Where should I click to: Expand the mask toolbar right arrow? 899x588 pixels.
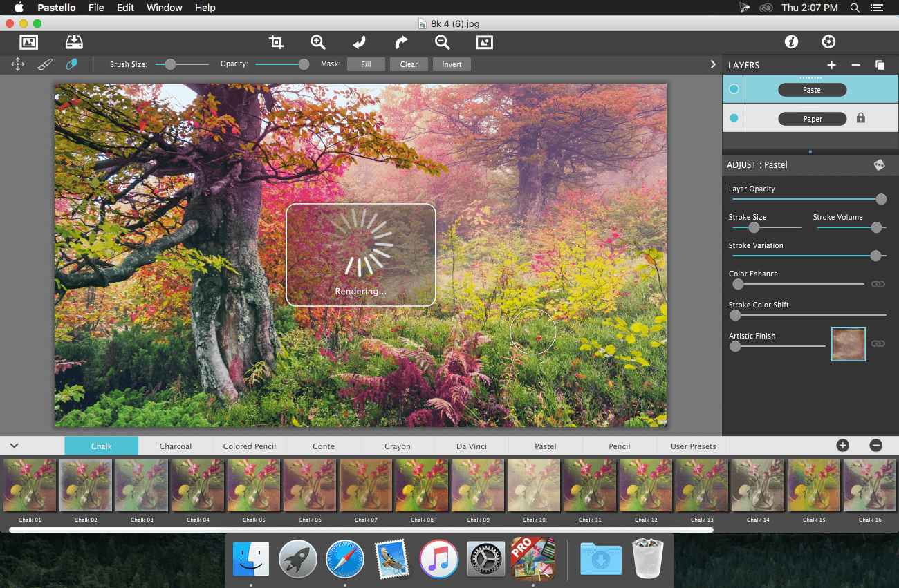[713, 64]
